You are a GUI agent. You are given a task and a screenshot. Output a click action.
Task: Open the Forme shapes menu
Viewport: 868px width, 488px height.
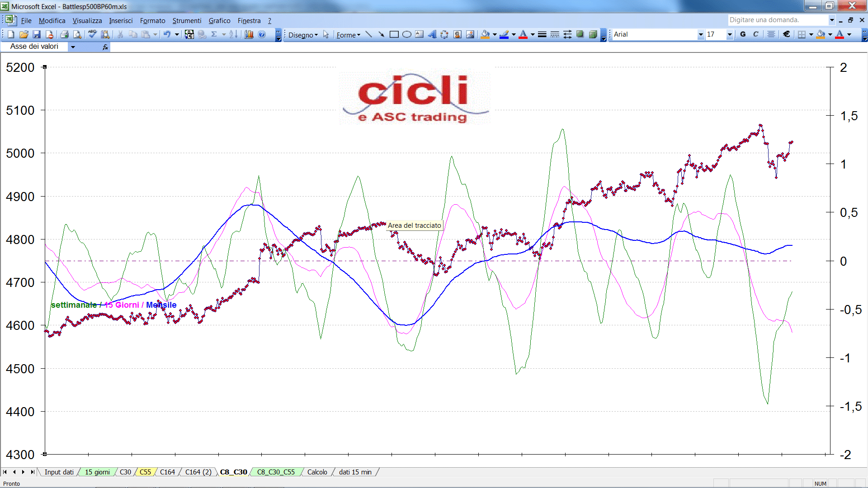(348, 35)
